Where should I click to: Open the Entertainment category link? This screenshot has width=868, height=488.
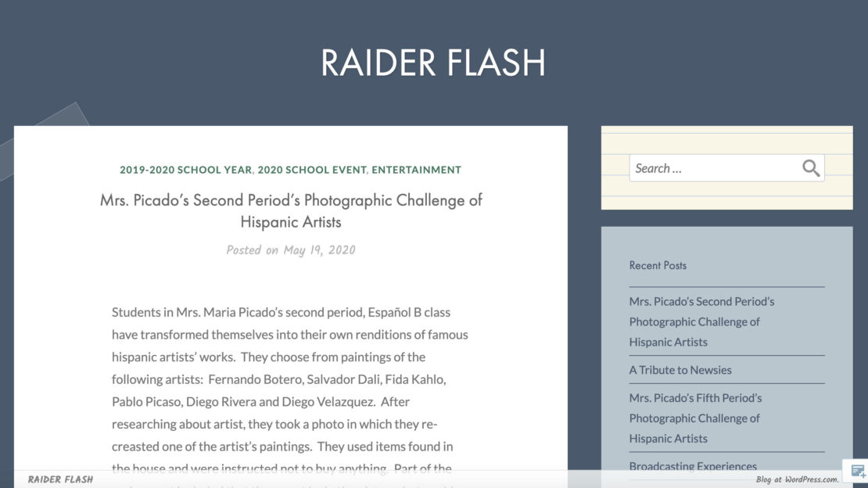(416, 170)
